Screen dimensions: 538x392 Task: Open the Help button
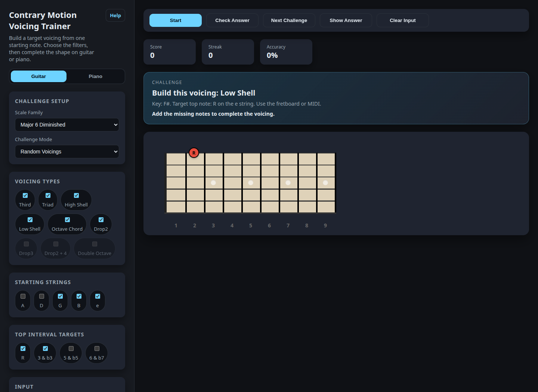pyautogui.click(x=115, y=15)
